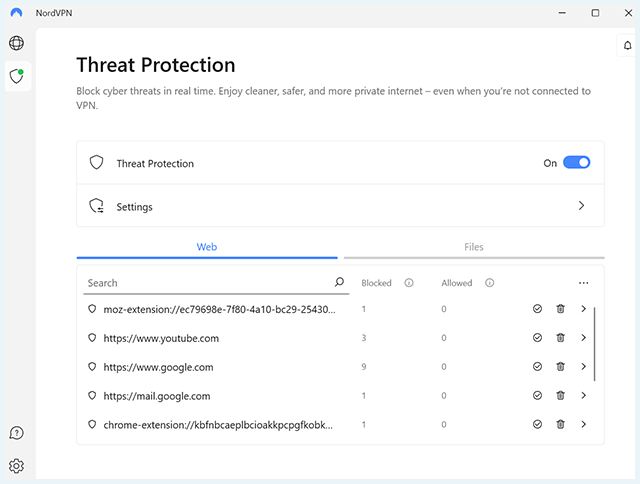Viewport: 640px width, 484px height.
Task: Switch to the Web tab
Action: tap(207, 247)
